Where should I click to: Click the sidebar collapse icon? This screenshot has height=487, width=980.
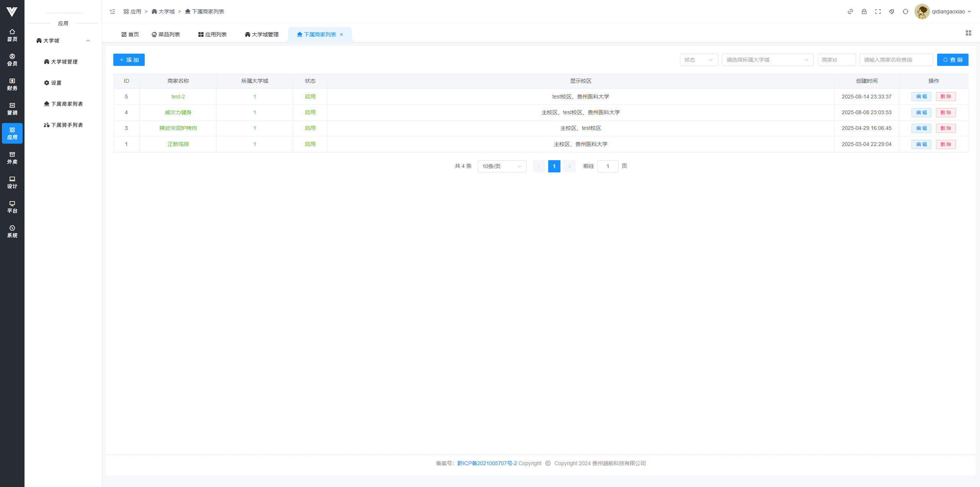coord(113,11)
